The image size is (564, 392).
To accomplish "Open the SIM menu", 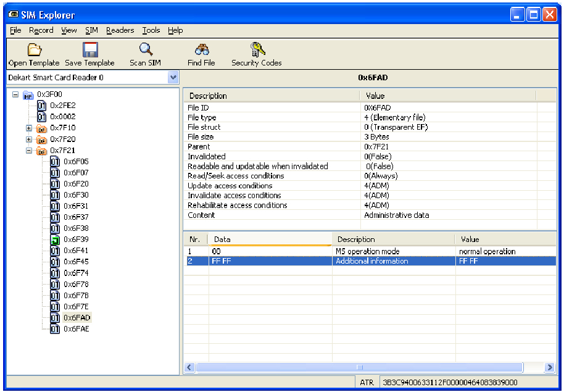I will click(91, 30).
